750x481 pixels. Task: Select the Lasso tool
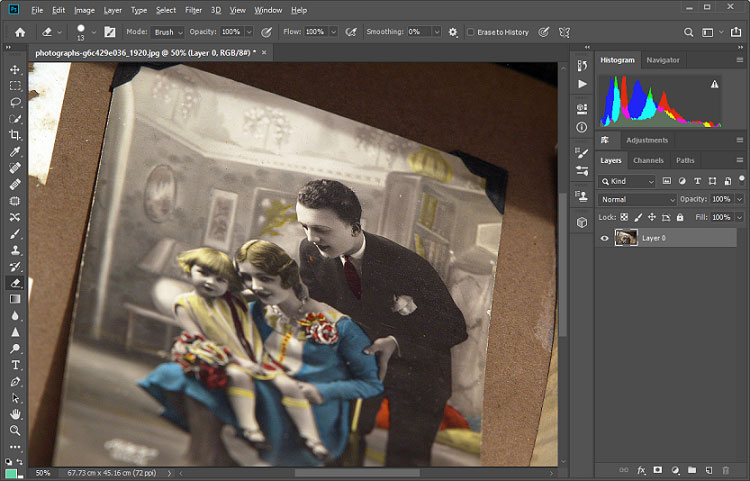click(x=15, y=102)
